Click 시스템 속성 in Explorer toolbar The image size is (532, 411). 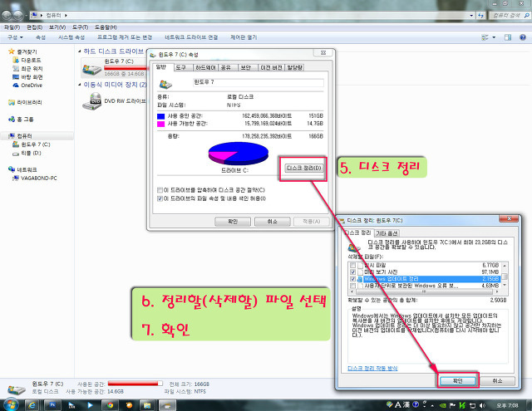71,37
